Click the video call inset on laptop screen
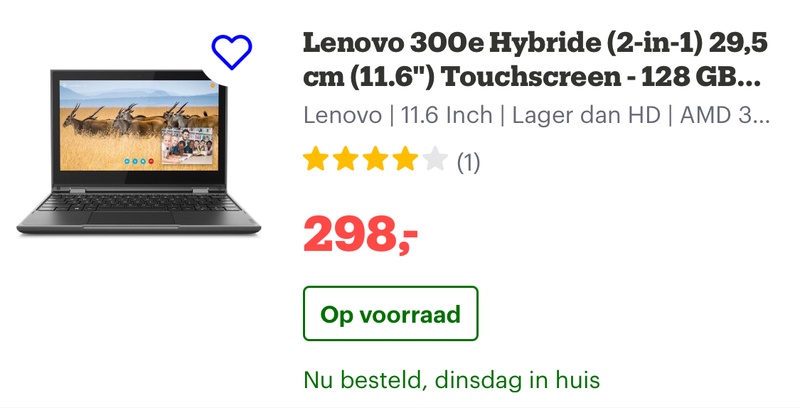This screenshot has width=800, height=408. tap(187, 145)
